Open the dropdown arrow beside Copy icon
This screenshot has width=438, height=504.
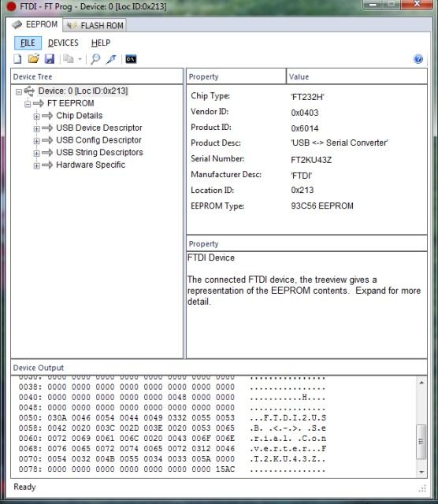tap(80, 59)
